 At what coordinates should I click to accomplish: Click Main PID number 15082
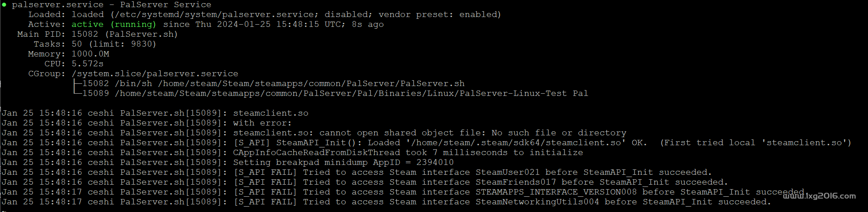point(85,35)
